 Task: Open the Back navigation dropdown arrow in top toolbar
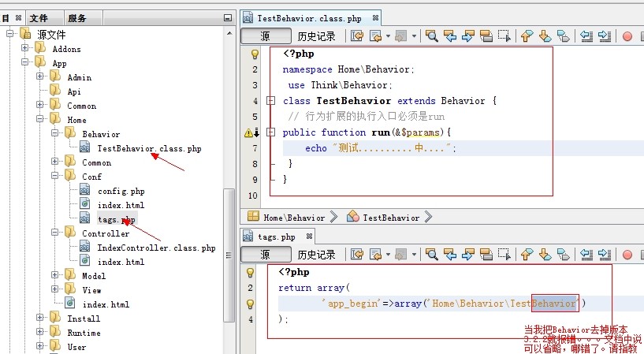coord(387,35)
